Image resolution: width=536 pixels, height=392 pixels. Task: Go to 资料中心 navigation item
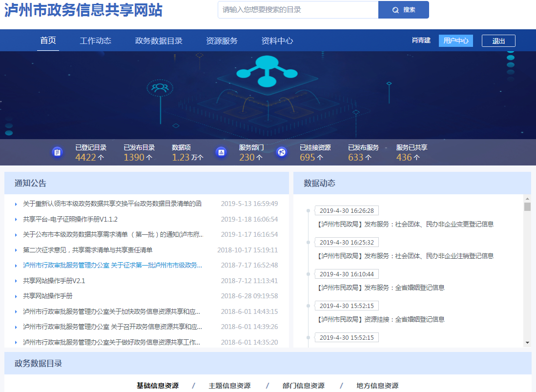277,41
